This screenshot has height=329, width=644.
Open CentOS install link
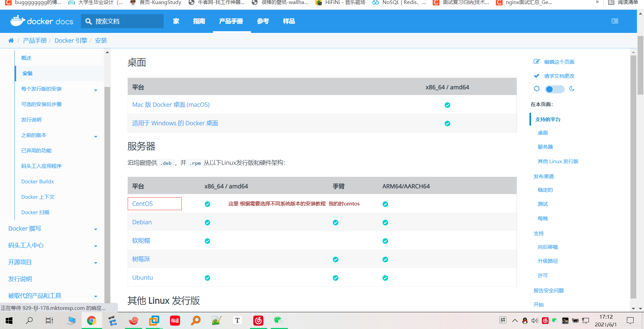[x=142, y=204]
